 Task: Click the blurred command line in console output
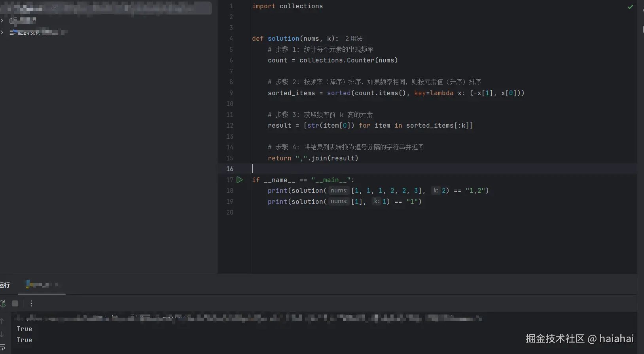tap(248, 318)
